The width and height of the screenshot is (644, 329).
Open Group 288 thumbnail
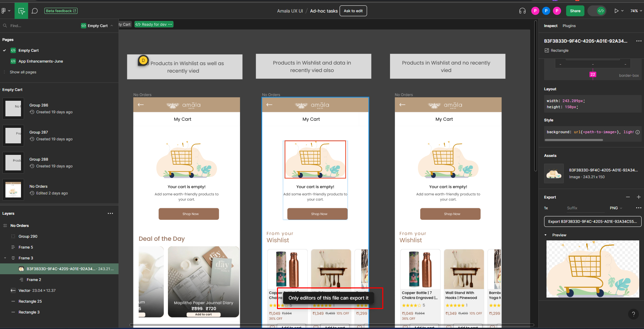point(13,163)
